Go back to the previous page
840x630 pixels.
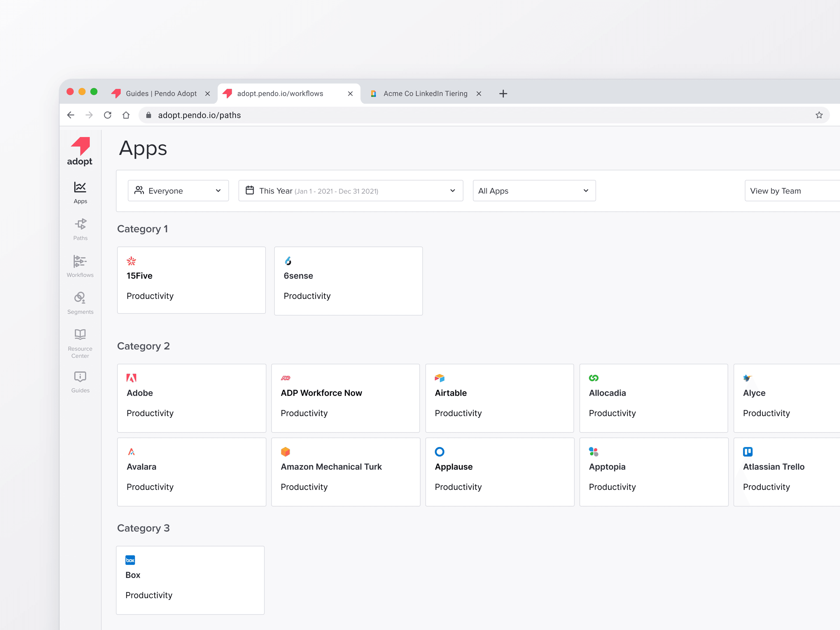click(x=71, y=115)
